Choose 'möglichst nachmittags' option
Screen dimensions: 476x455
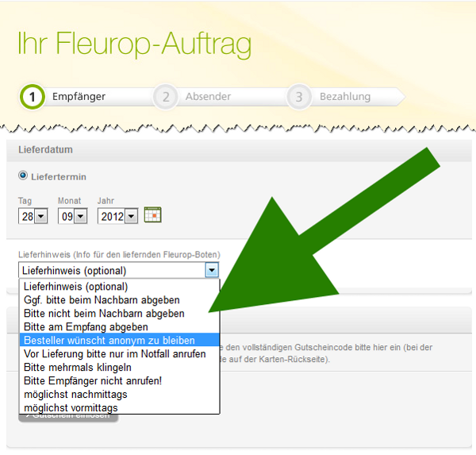[119, 394]
